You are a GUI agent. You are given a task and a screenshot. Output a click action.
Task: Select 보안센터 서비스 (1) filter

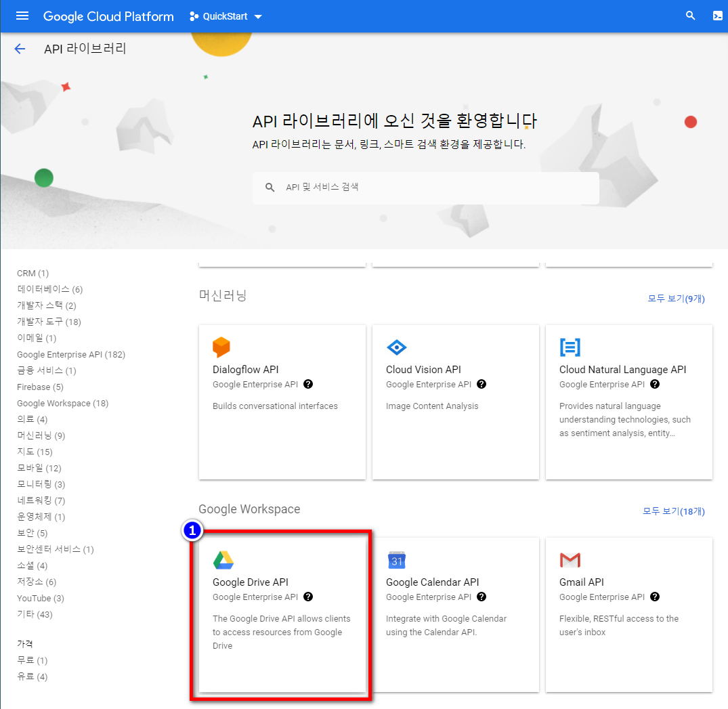pos(56,549)
